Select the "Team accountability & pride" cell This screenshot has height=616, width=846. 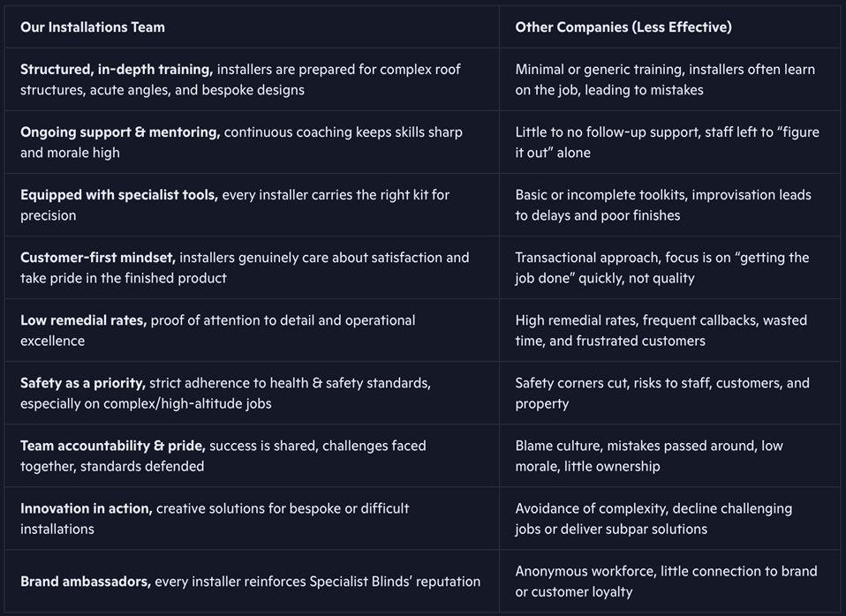(x=223, y=455)
